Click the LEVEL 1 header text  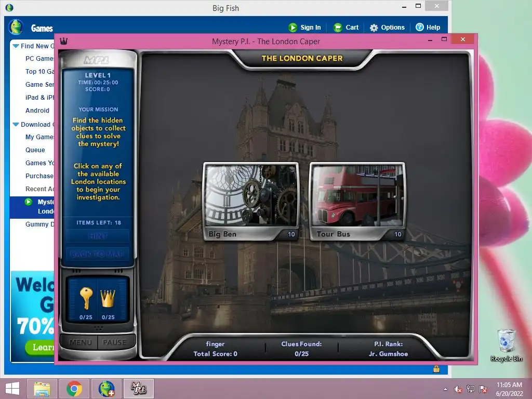98,75
